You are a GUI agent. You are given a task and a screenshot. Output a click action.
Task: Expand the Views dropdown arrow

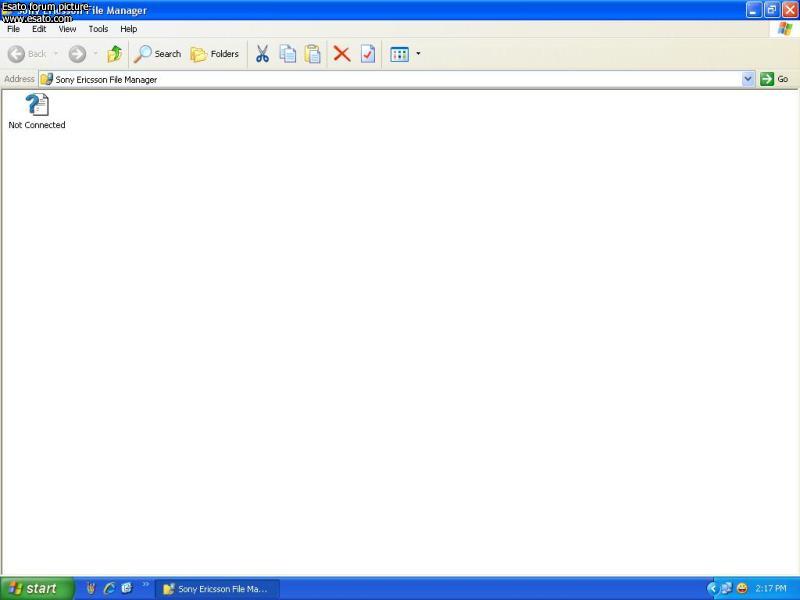418,54
